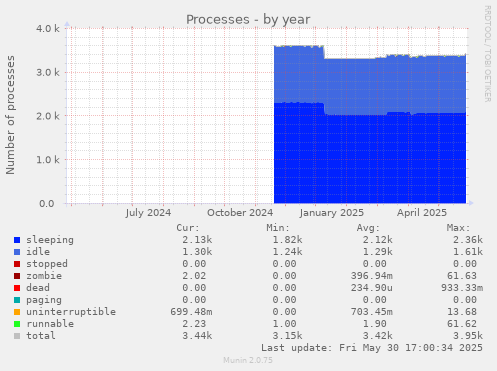Image resolution: width=497 pixels, height=371 pixels.
Task: Click zombie current value 2.02
Action: 194,276
